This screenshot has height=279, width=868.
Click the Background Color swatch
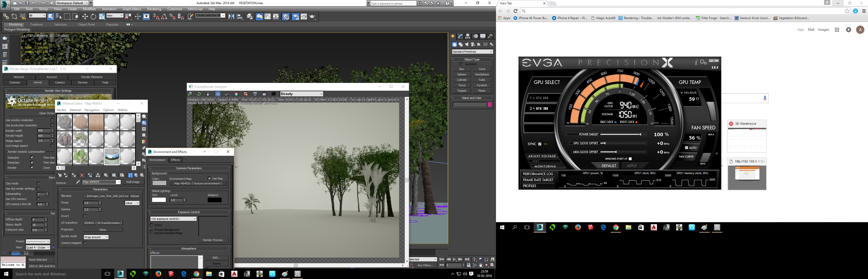(159, 183)
